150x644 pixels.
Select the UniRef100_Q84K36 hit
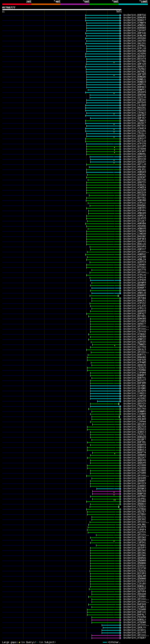[135, 365]
